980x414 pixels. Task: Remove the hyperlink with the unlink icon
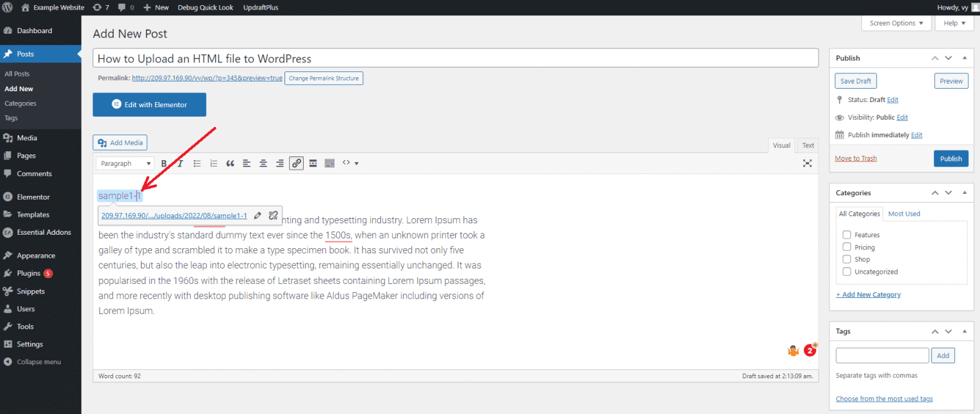[x=274, y=215]
